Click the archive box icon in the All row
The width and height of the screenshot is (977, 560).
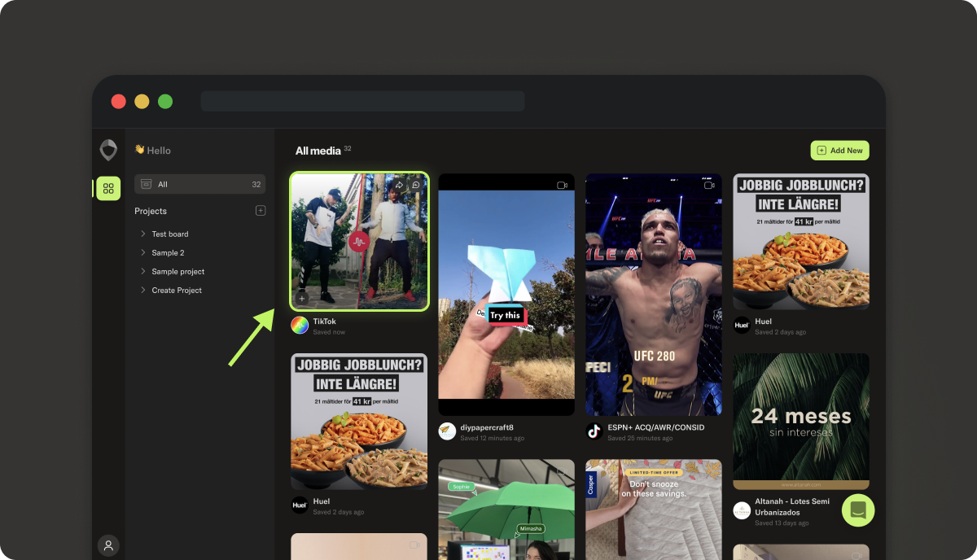click(147, 184)
